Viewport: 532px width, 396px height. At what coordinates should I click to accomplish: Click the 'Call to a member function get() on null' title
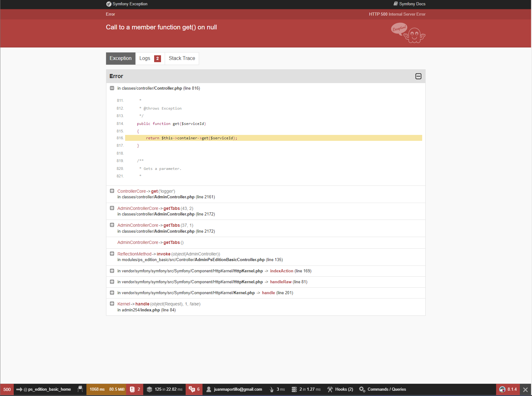point(161,27)
